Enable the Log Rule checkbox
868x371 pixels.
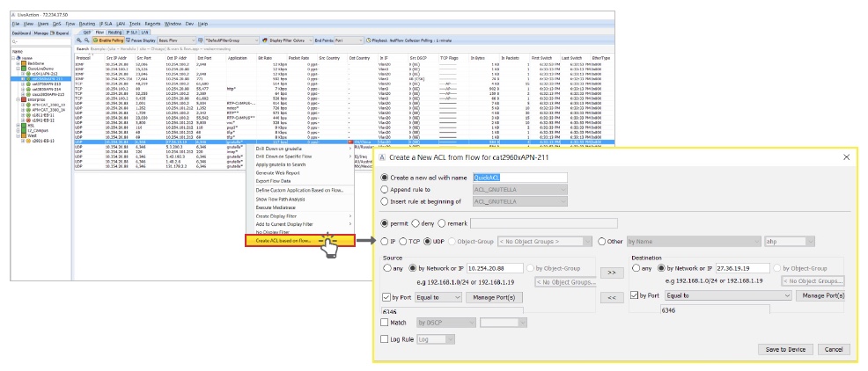pyautogui.click(x=384, y=338)
